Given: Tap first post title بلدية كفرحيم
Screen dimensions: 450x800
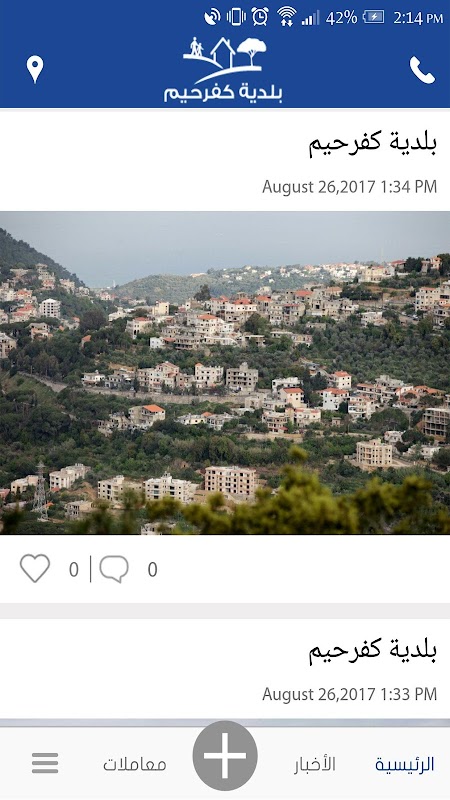Looking at the screenshot, I should tap(372, 143).
